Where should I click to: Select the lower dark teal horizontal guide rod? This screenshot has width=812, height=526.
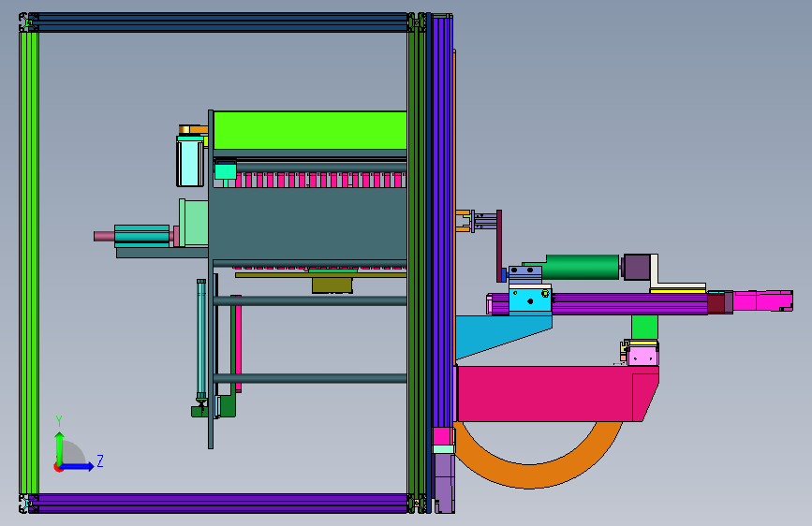coord(311,378)
